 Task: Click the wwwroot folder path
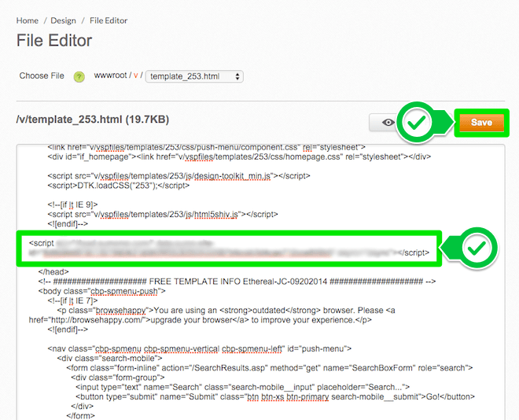(x=110, y=76)
